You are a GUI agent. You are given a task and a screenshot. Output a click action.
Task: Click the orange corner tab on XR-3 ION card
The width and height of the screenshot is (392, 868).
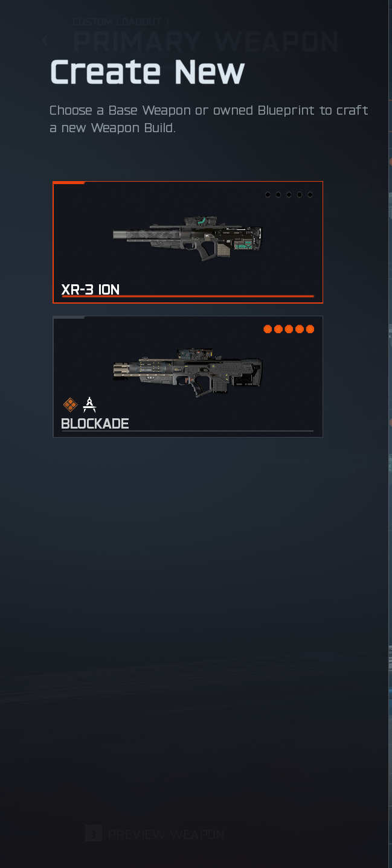click(69, 182)
